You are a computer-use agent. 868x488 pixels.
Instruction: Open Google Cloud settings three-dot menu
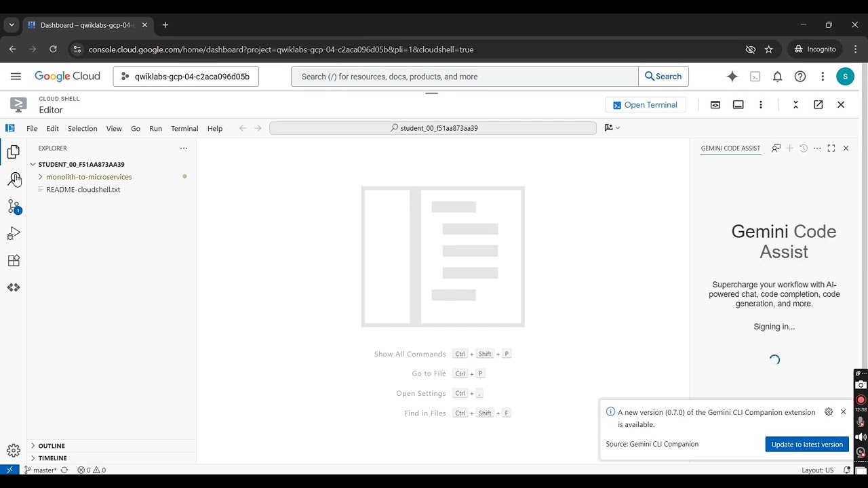point(823,77)
